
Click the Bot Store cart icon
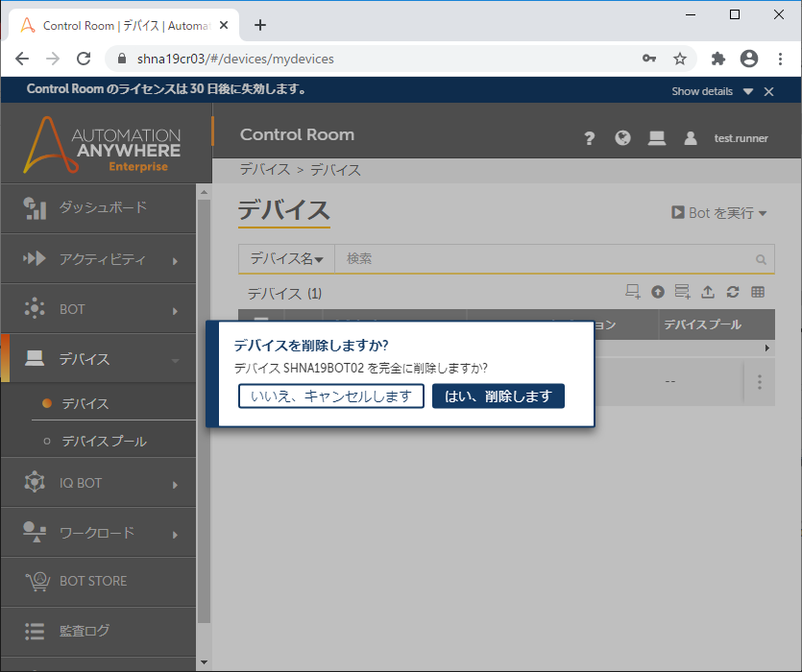tap(37, 582)
